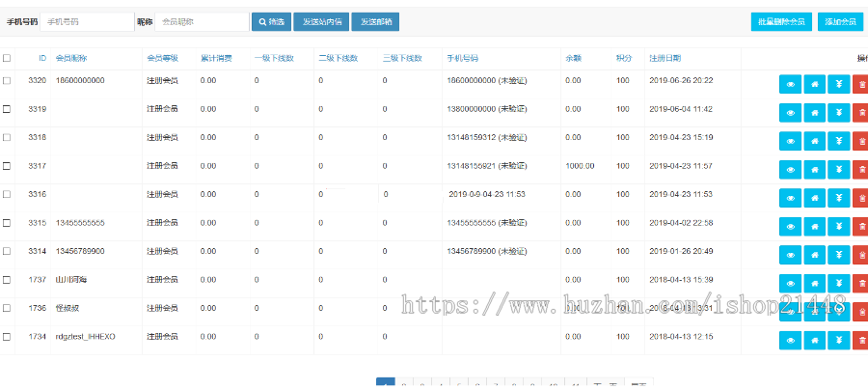Click the 筛选 filter button
The image size is (868, 390).
271,22
